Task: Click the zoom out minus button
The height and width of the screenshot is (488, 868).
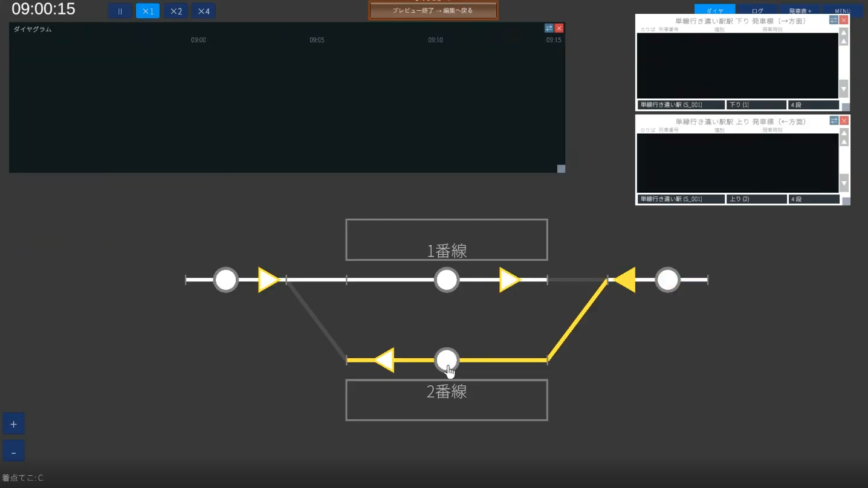Action: pos(13,452)
